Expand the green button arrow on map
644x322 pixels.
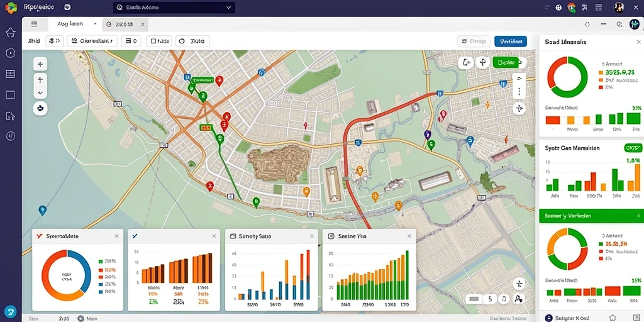(x=521, y=62)
